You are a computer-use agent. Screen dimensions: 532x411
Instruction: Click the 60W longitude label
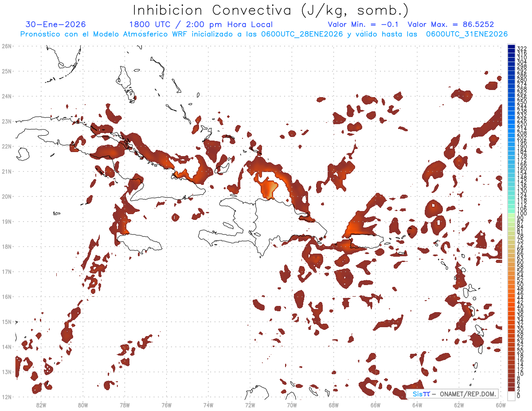point(501,404)
